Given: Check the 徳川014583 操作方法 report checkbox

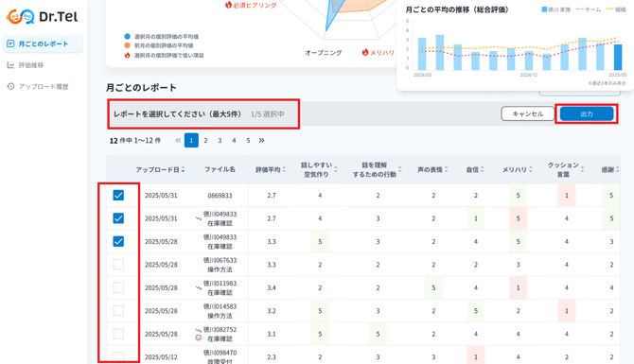Looking at the screenshot, I should (x=118, y=310).
